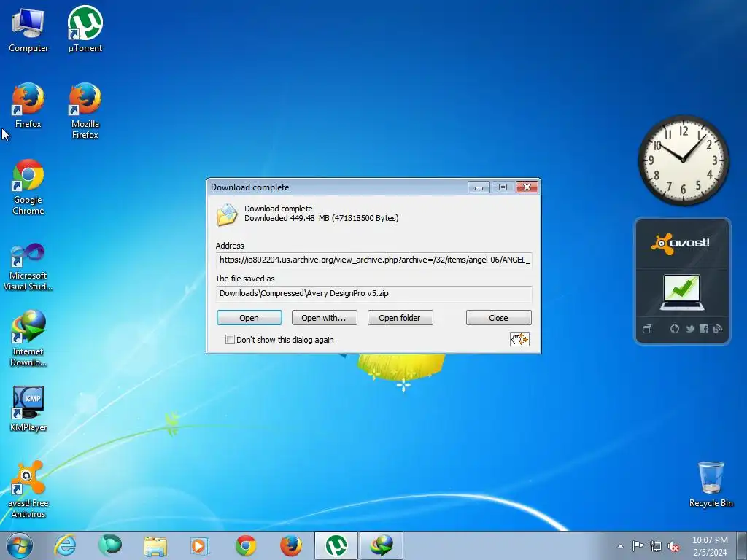747x560 pixels.
Task: Open the Computer desktop icon
Action: coord(28,29)
